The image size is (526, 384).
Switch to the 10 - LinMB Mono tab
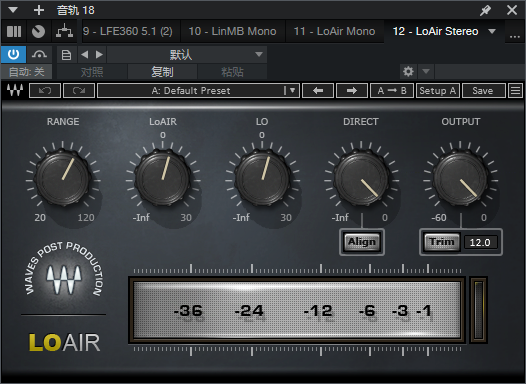click(232, 31)
